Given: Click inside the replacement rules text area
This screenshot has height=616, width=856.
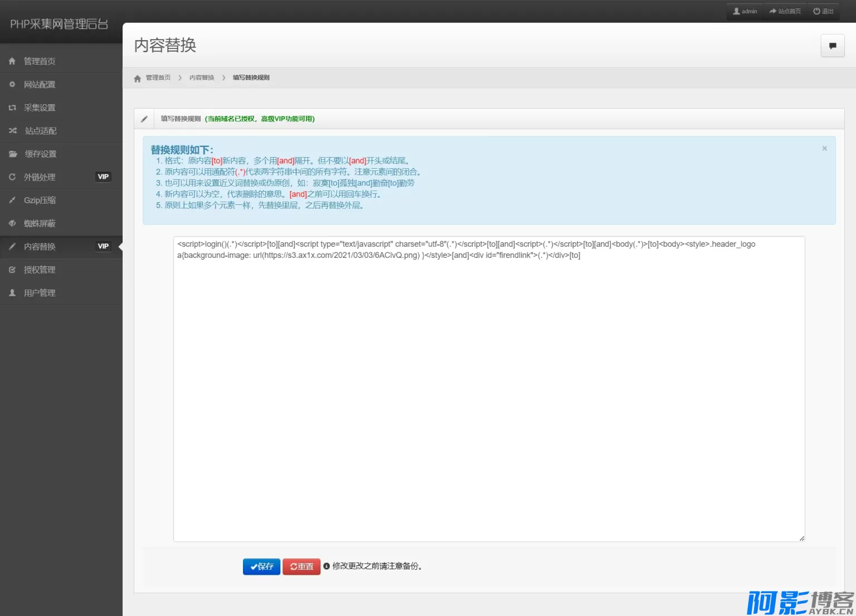Looking at the screenshot, I should pos(489,390).
